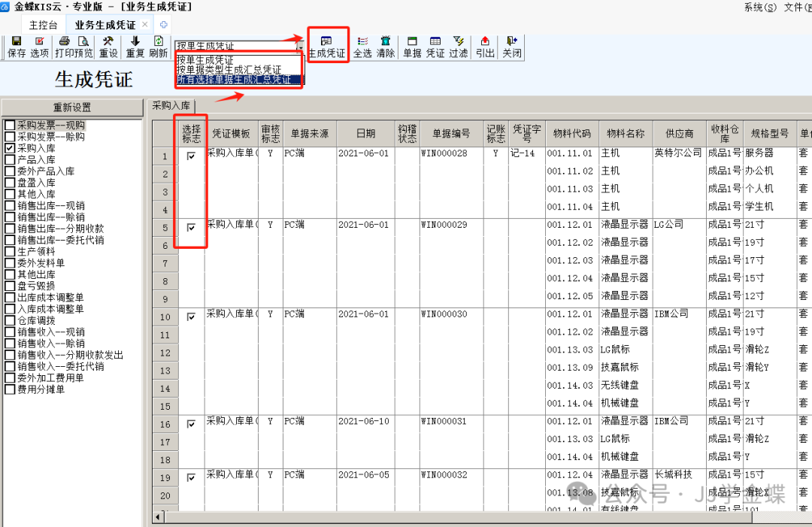Enable the 生产领料 checkbox
The height and width of the screenshot is (527, 812).
(x=10, y=252)
